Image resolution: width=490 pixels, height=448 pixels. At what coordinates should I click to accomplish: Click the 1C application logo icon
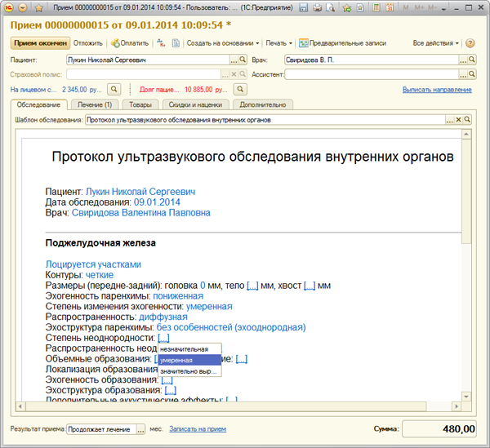pyautogui.click(x=9, y=7)
